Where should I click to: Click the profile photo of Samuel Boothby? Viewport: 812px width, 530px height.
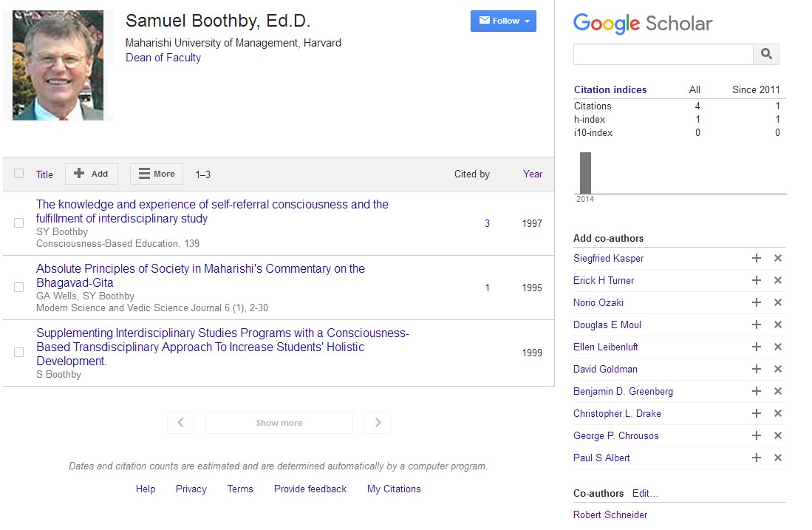point(58,65)
